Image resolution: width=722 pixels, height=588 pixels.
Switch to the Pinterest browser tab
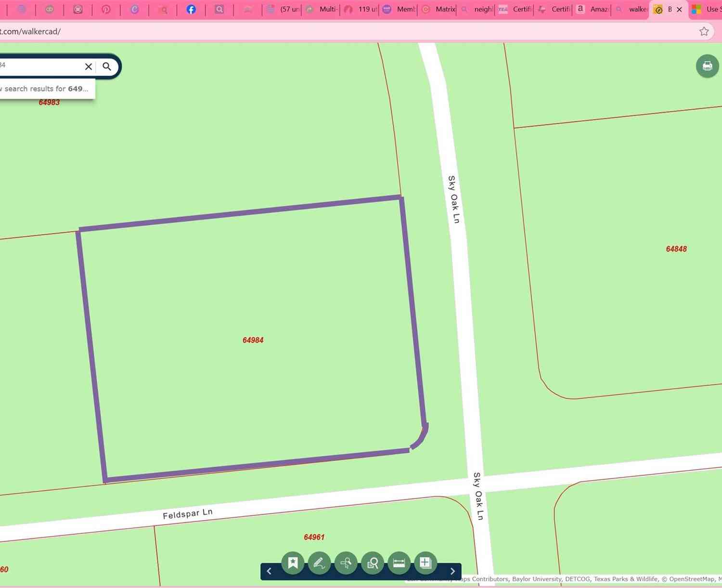coord(106,9)
